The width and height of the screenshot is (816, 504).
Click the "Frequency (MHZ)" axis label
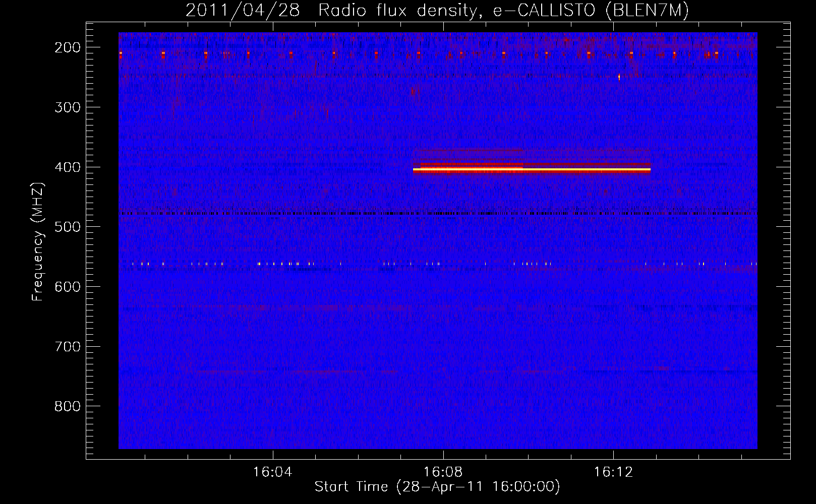38,241
